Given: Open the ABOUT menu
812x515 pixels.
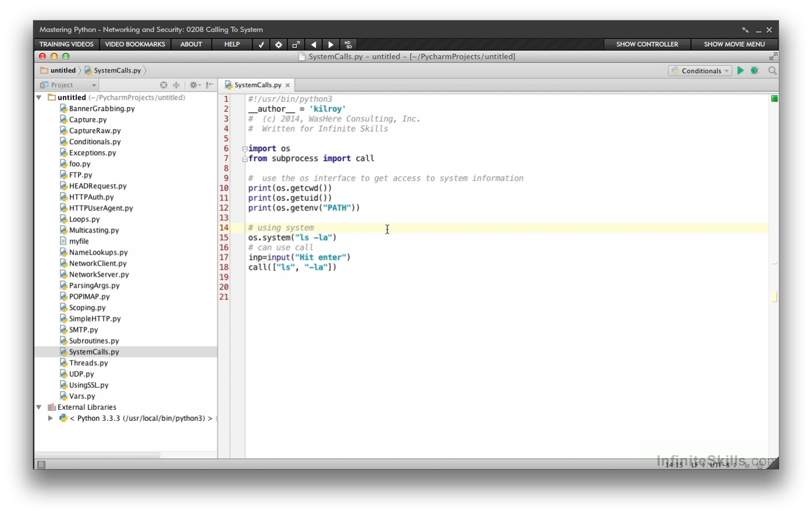Looking at the screenshot, I should (x=191, y=44).
